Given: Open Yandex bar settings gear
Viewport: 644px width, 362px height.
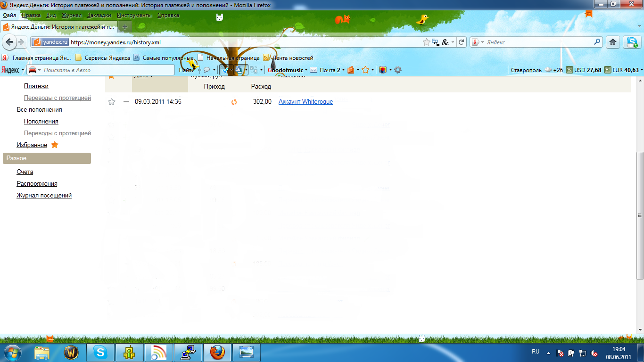Looking at the screenshot, I should [398, 70].
